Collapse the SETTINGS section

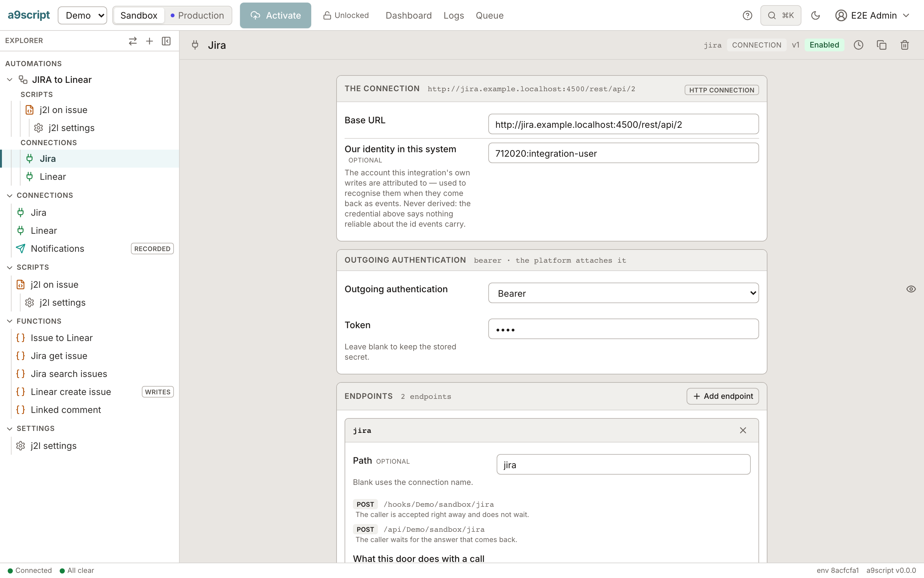click(x=10, y=429)
